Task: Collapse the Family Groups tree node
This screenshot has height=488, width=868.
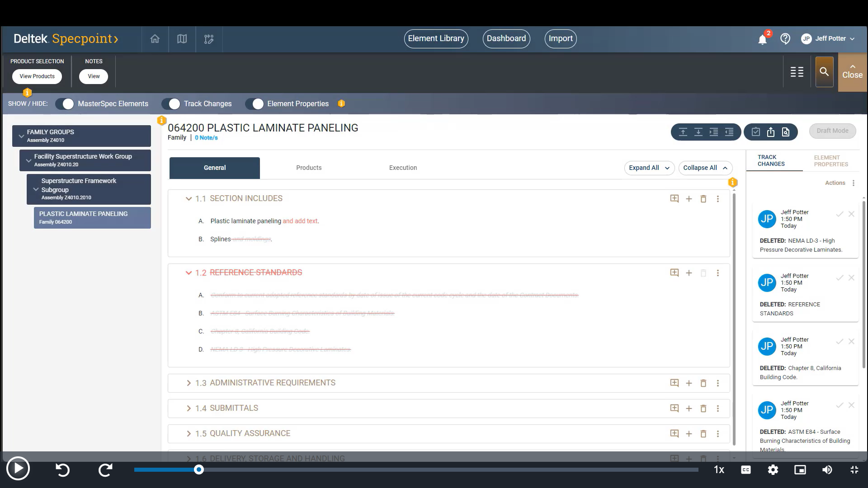Action: 21,136
